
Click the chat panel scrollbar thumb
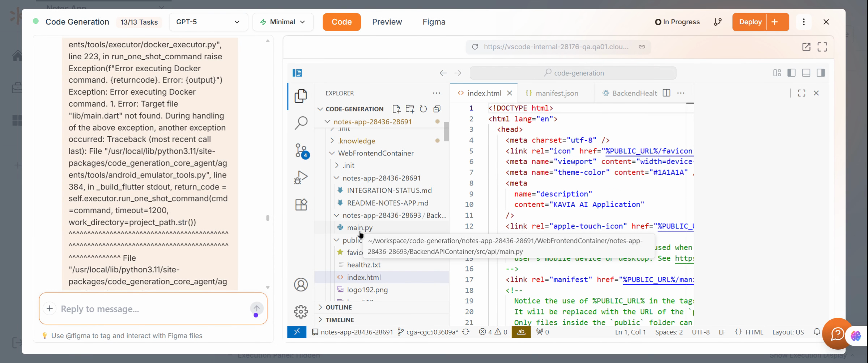268,218
